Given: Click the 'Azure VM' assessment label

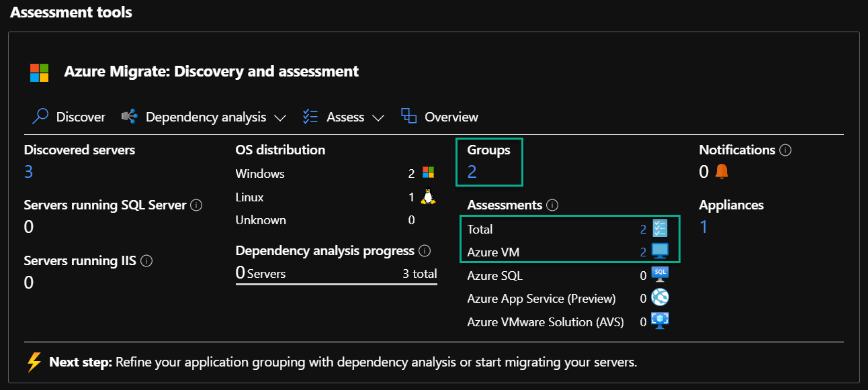Looking at the screenshot, I should coord(494,252).
